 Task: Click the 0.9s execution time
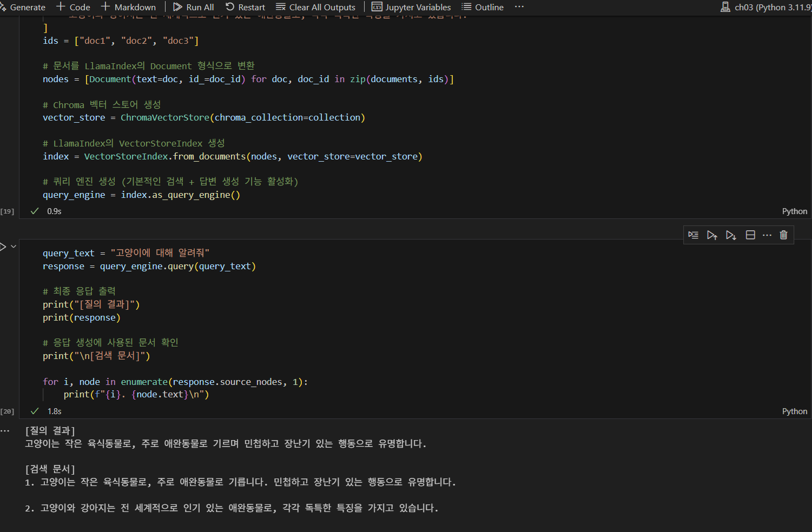[x=54, y=211]
